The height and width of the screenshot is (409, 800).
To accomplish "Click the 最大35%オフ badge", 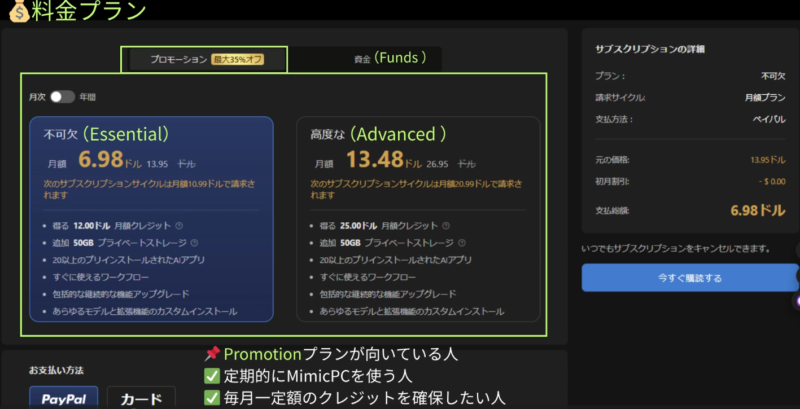I will [237, 60].
